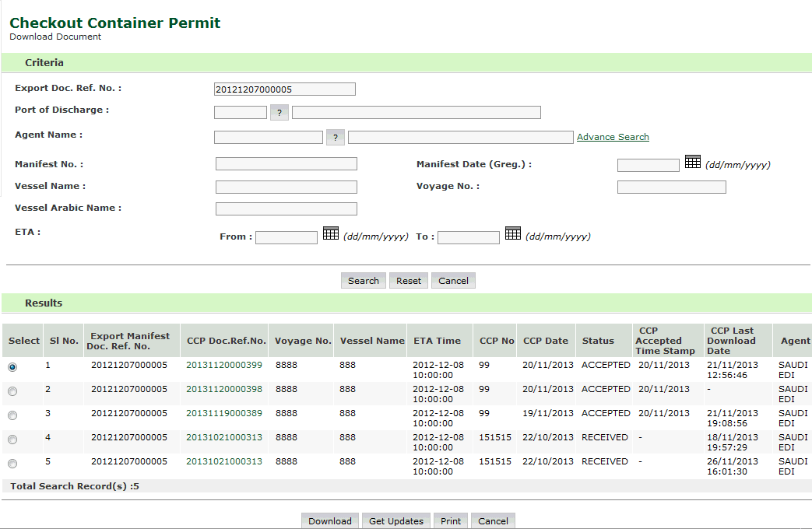Download the selected permit
This screenshot has height=529, width=812.
[x=329, y=521]
